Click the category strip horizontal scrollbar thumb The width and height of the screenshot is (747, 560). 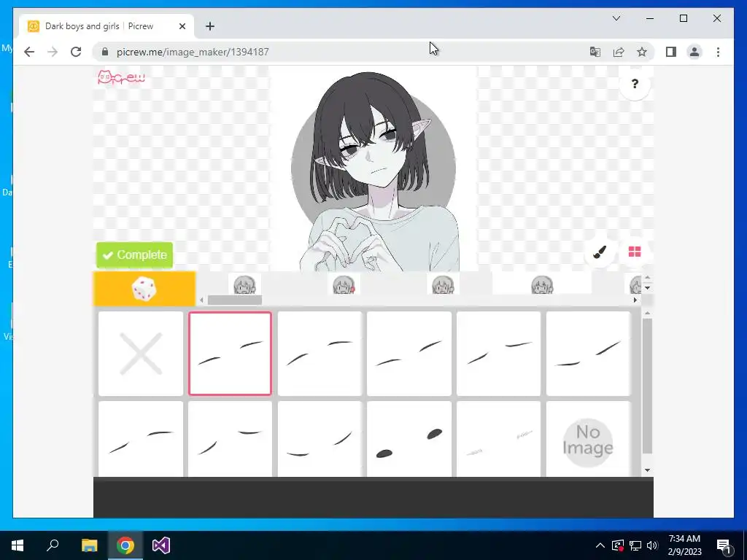tap(235, 300)
